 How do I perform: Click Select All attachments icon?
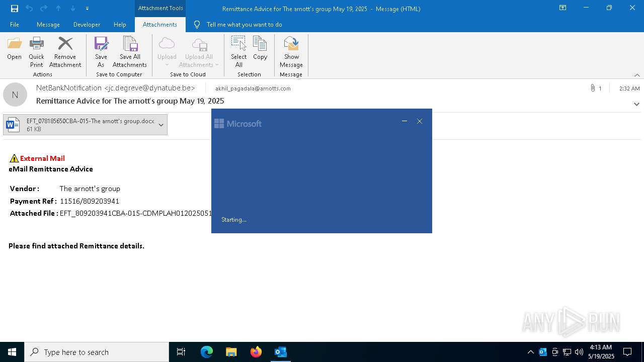[x=239, y=52]
